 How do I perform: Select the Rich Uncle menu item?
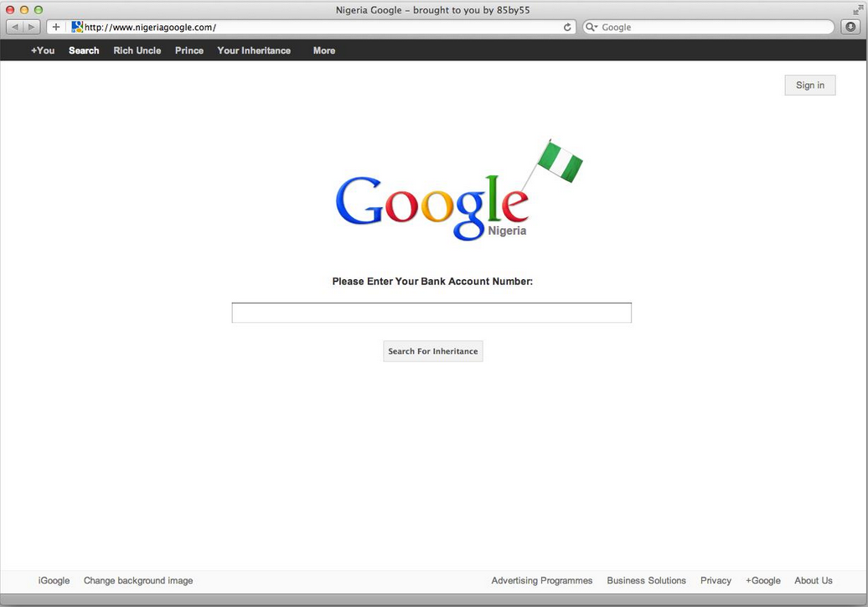pos(137,50)
